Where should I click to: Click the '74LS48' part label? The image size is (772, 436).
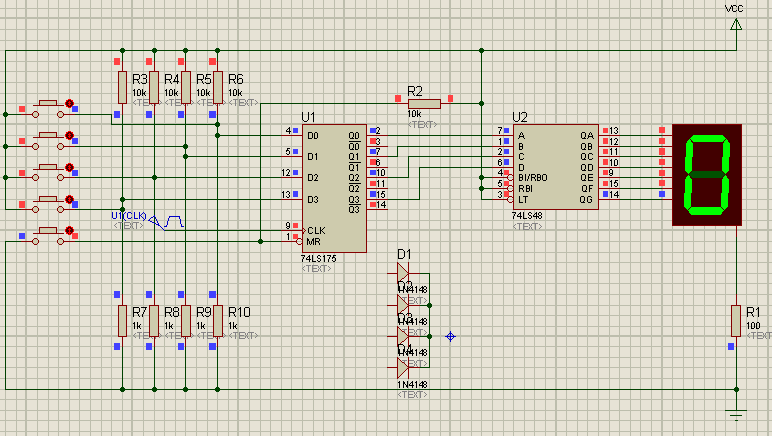point(527,216)
